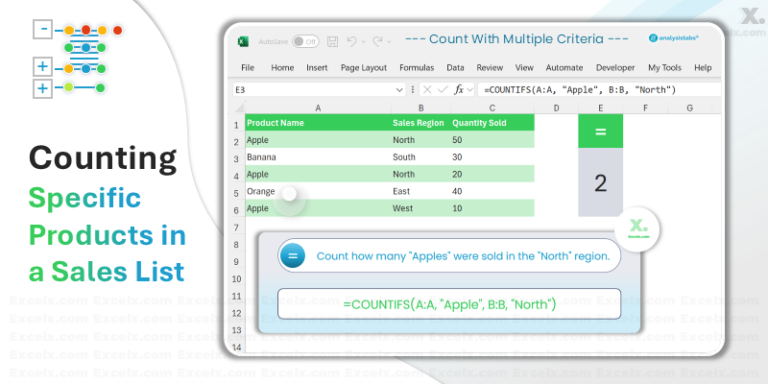Screen dimensions: 768x384
Task: Open the Formulas tab
Action: (x=417, y=68)
